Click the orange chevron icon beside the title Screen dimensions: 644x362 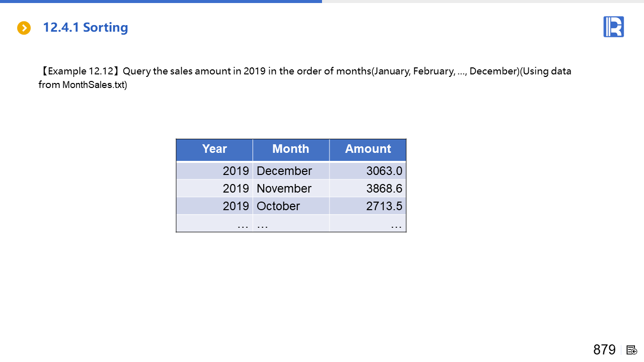[x=24, y=28]
